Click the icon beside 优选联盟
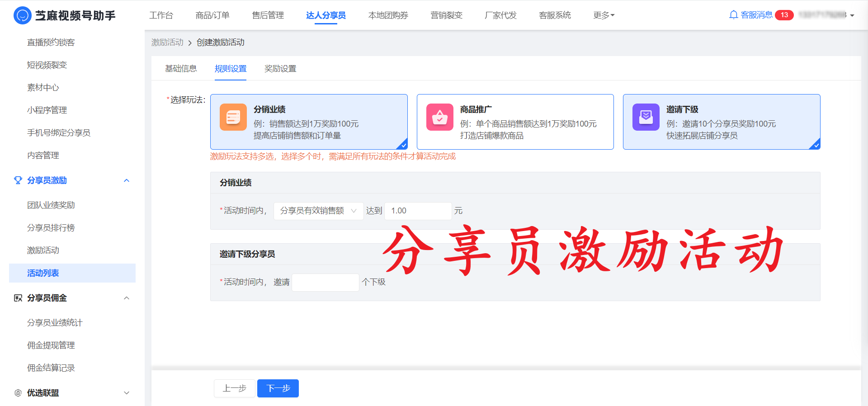868x406 pixels. coord(18,393)
